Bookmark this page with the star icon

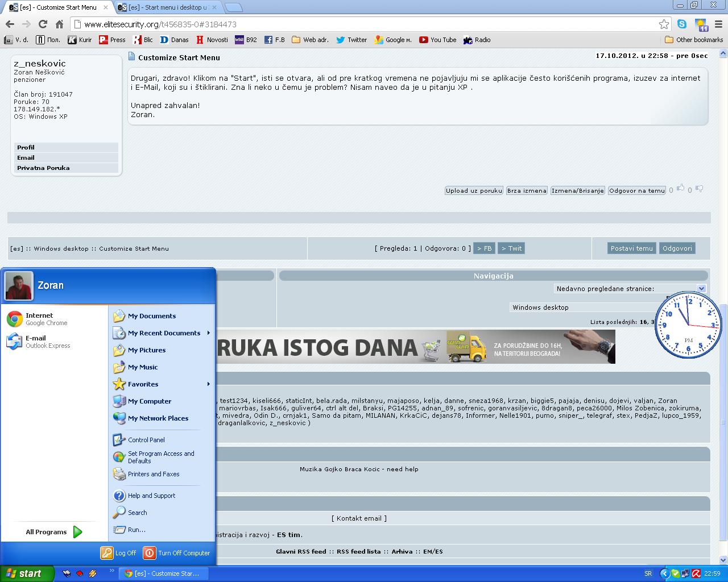click(x=664, y=24)
